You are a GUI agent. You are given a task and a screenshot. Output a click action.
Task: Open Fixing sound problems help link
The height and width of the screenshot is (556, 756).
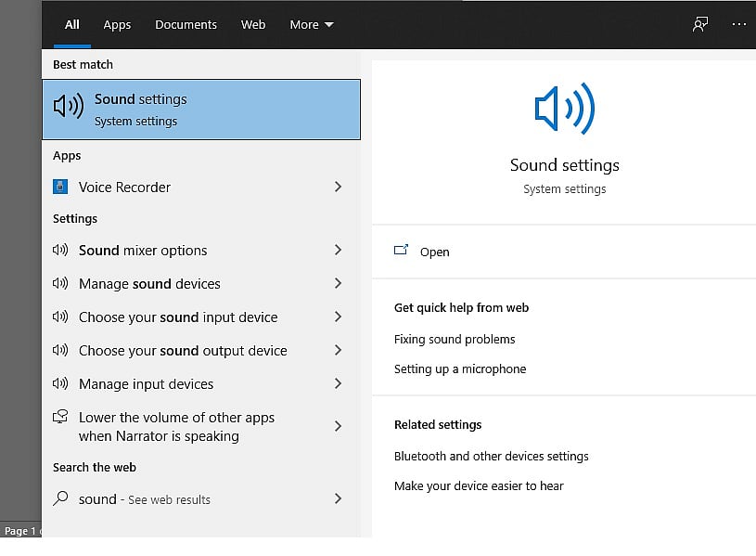[x=455, y=340]
